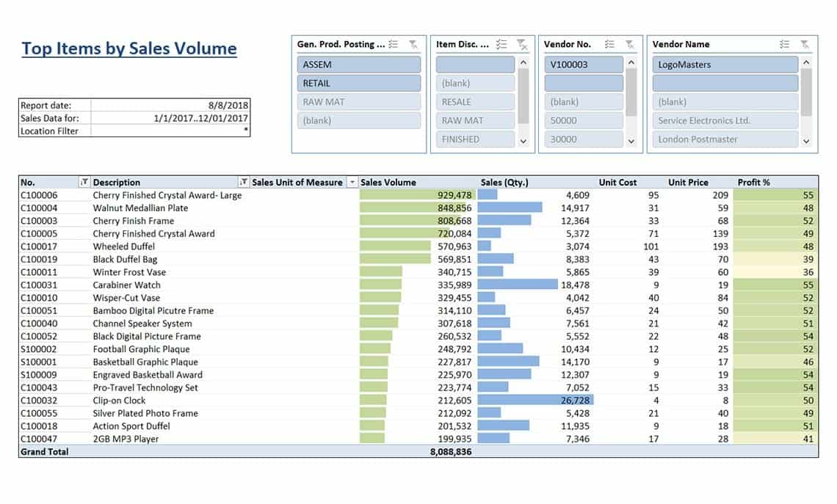Image resolution: width=837 pixels, height=504 pixels.
Task: Open the Description column filter dropdown
Action: (x=244, y=183)
